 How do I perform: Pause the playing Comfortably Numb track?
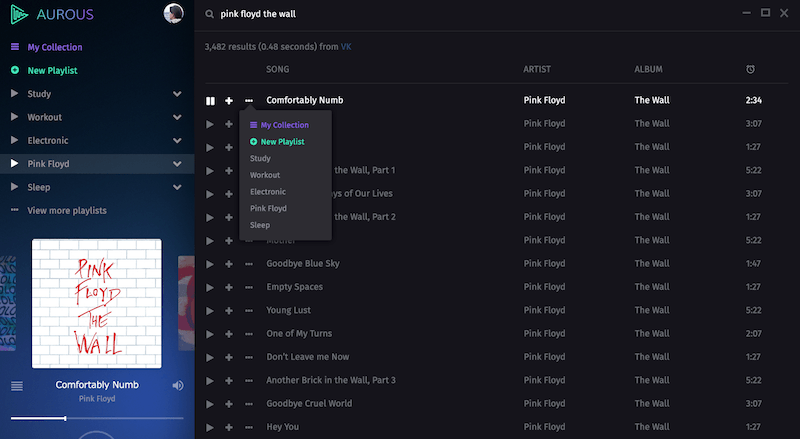(x=210, y=101)
